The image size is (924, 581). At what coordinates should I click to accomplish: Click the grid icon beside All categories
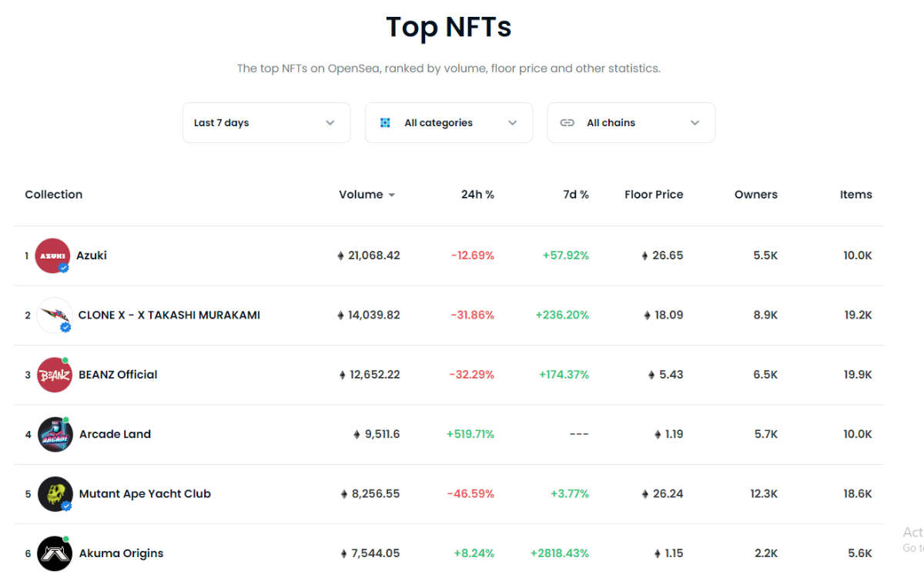[x=386, y=122]
